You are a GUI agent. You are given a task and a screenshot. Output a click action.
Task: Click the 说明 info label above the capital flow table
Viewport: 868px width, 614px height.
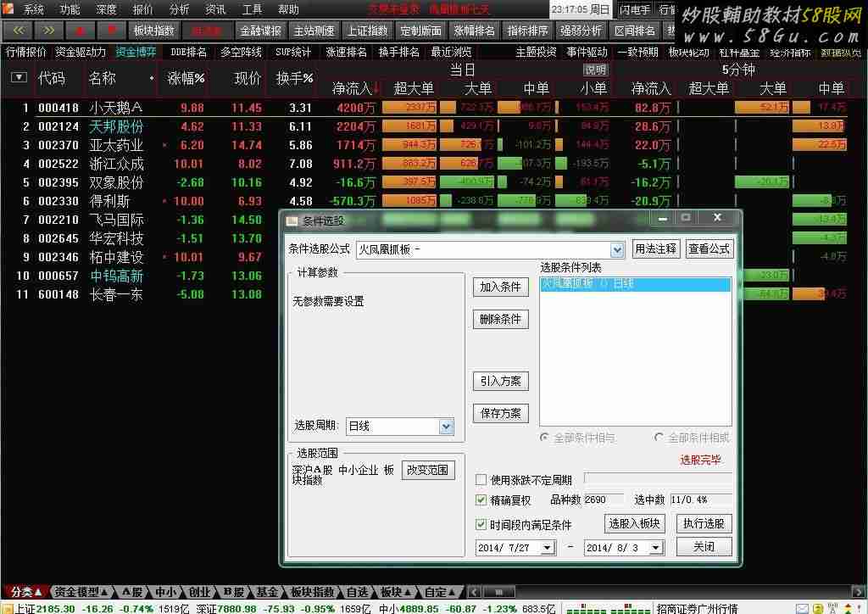point(595,70)
